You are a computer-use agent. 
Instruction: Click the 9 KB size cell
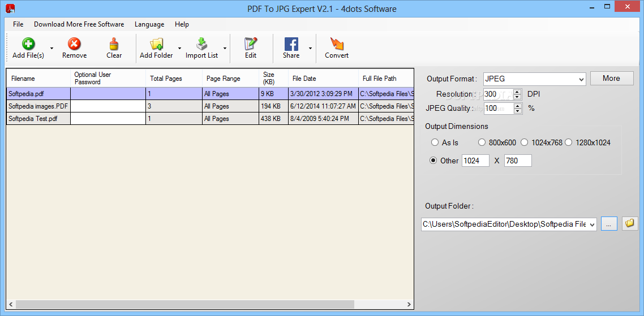273,94
